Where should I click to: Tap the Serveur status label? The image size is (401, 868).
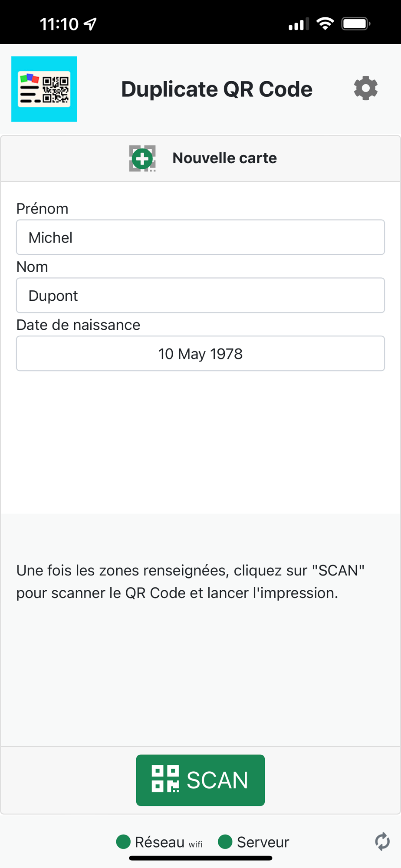[263, 842]
